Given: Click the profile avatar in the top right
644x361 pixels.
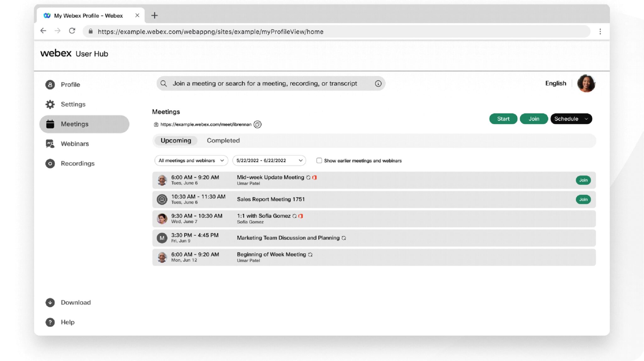Looking at the screenshot, I should pyautogui.click(x=586, y=83).
